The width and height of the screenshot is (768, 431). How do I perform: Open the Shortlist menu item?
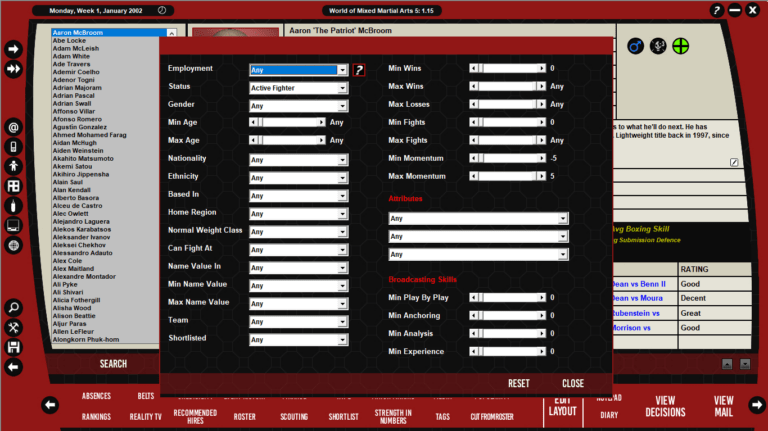(x=343, y=416)
